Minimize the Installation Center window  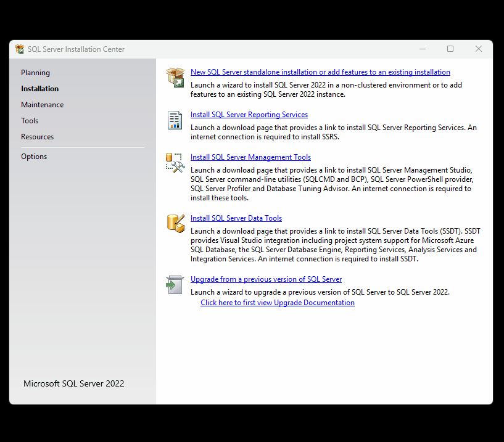(422, 49)
